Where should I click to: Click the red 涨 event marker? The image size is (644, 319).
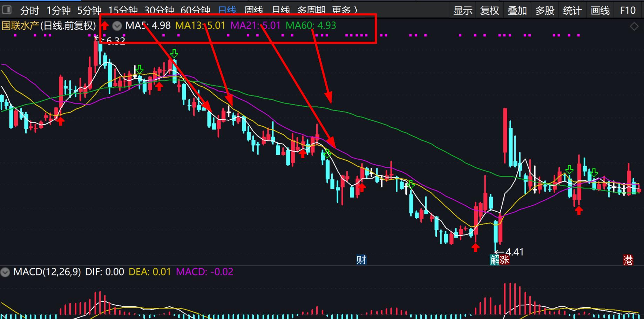click(504, 260)
